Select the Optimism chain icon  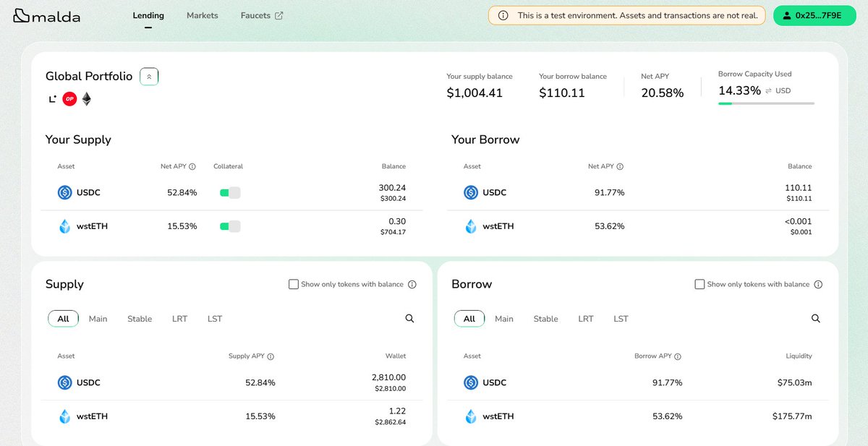click(69, 99)
